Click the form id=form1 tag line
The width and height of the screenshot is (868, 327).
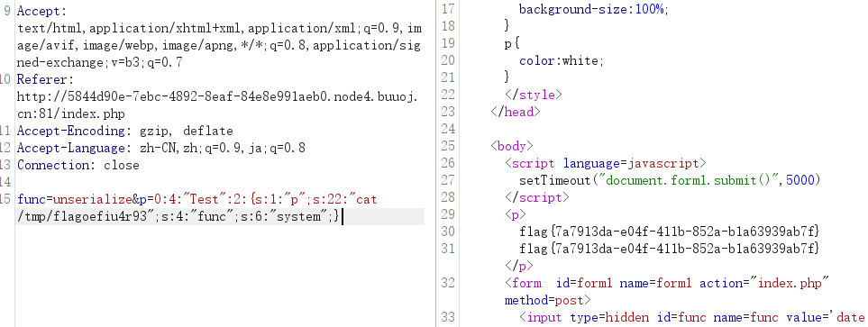pyautogui.click(x=666, y=283)
